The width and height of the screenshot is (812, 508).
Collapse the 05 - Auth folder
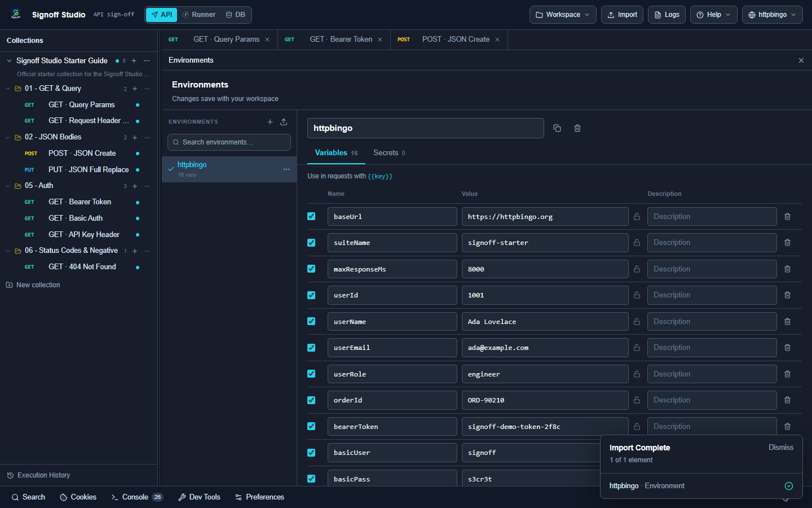point(8,186)
